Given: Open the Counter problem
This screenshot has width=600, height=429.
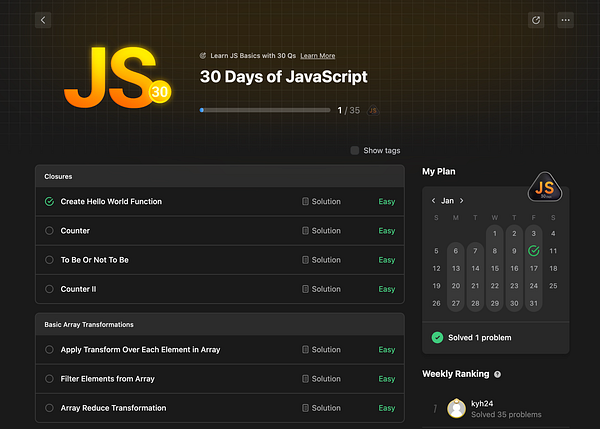Looking at the screenshot, I should point(75,230).
